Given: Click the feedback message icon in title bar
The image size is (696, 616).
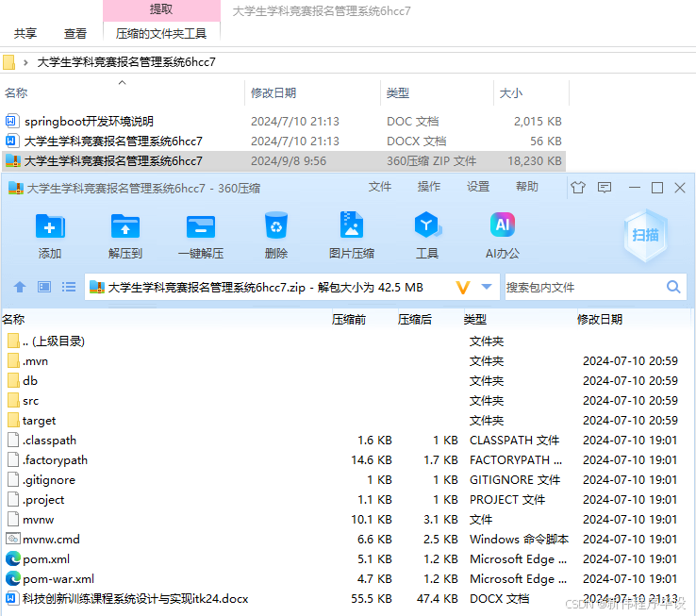Looking at the screenshot, I should point(605,188).
